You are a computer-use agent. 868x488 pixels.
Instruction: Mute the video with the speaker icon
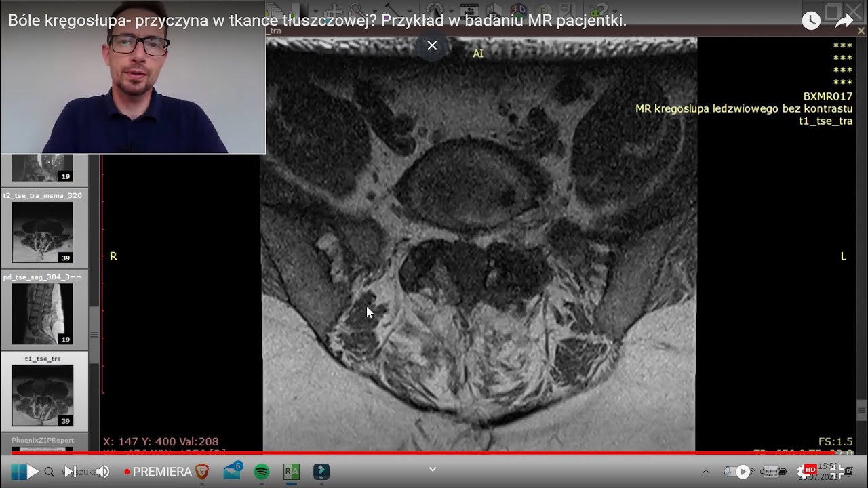(102, 472)
